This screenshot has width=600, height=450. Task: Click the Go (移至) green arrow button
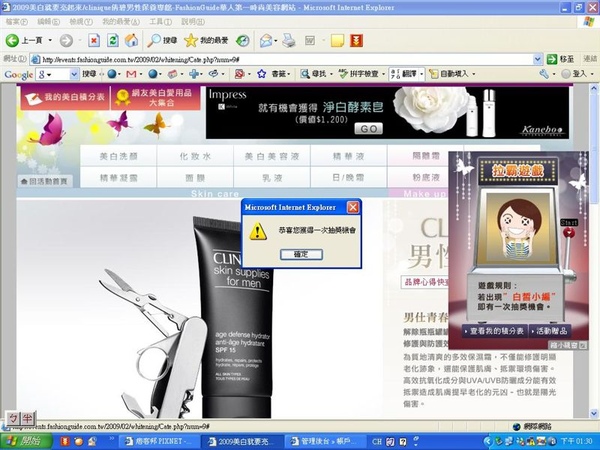(x=561, y=59)
